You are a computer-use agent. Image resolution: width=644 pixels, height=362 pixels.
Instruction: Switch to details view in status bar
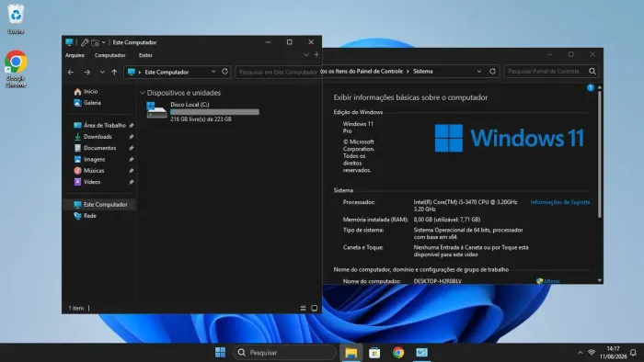303,309
